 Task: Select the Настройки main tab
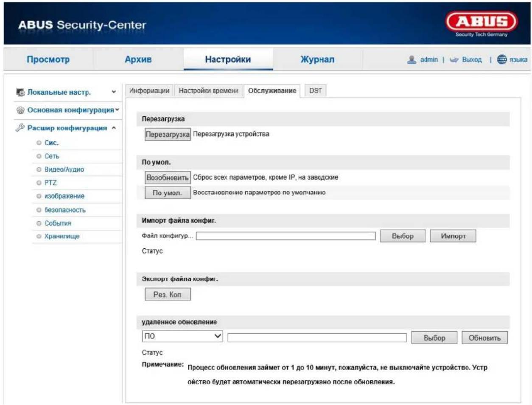coord(228,59)
